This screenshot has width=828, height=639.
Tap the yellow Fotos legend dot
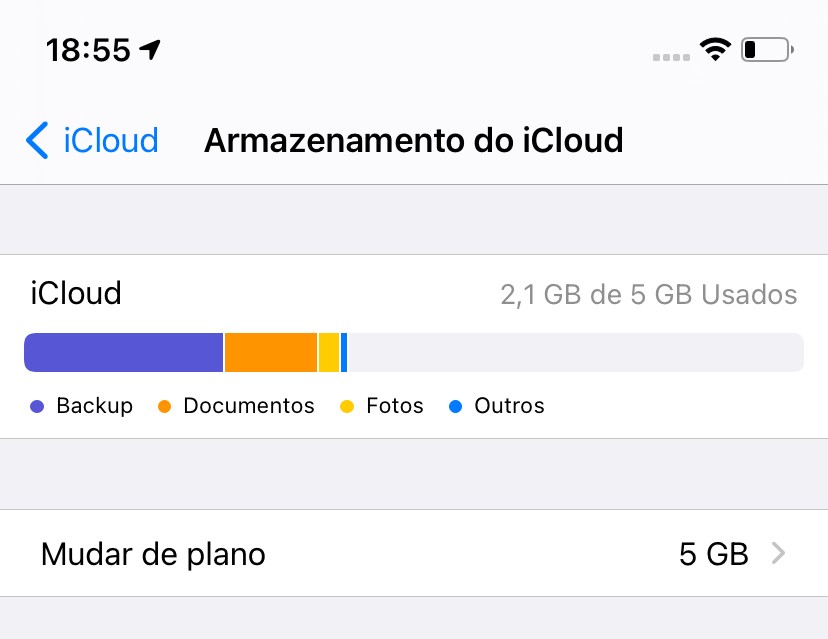348,407
